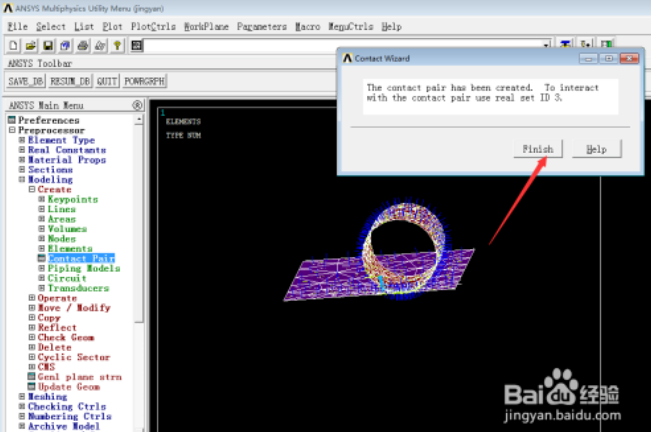The image size is (651, 432).
Task: Click the Contact Manager icon with green bar
Action: click(x=607, y=44)
